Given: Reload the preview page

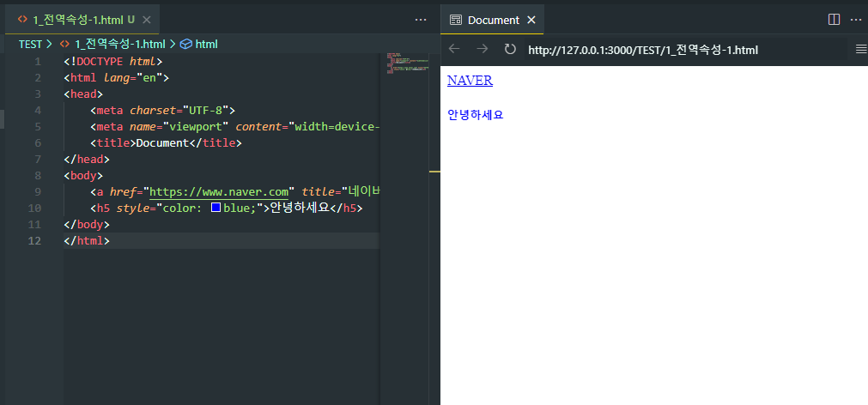Looking at the screenshot, I should tap(510, 49).
